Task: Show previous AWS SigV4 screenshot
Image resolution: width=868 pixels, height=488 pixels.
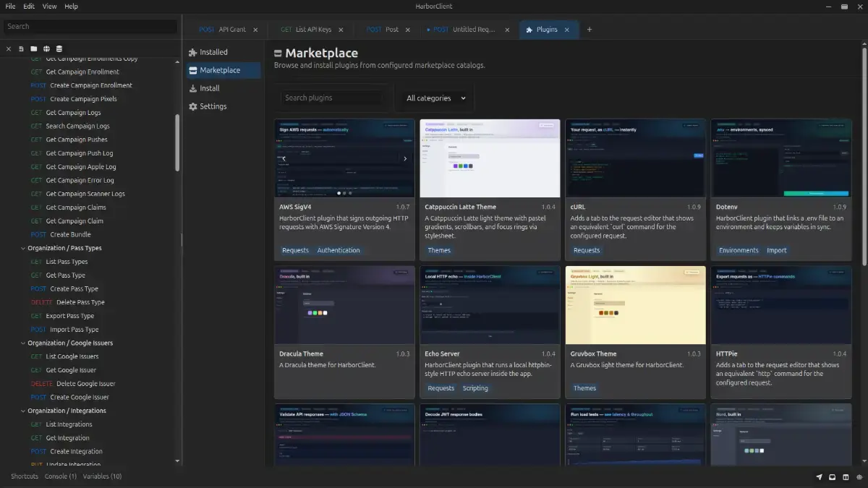Action: 284,158
